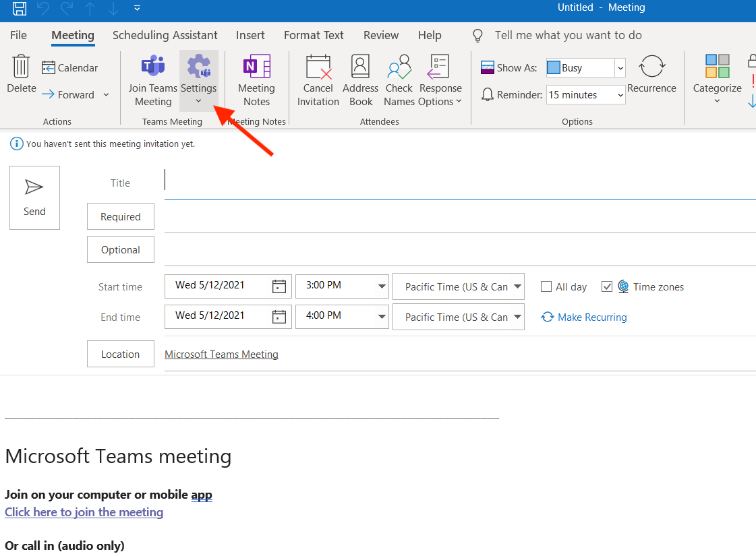
Task: Open the Calendar from the ribbon
Action: (x=69, y=68)
